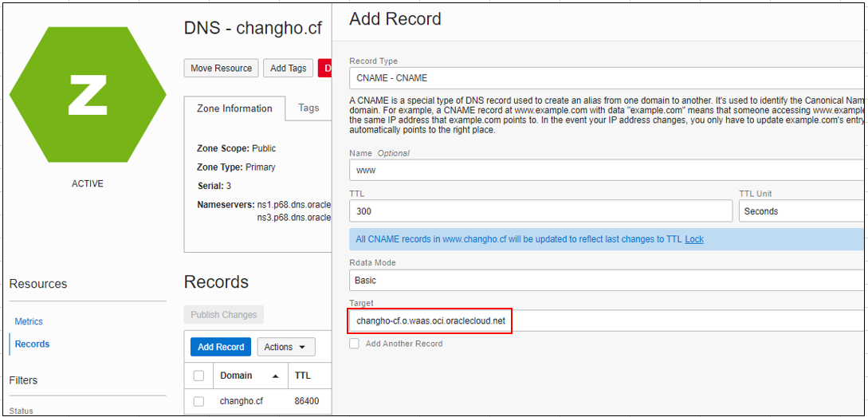Click the Name field containing www

coord(607,170)
